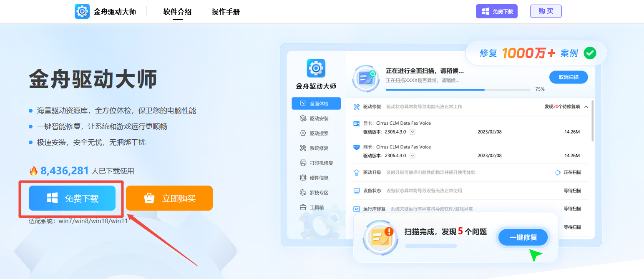Click the bullet 极速安装，安全无忧 line
This screenshot has height=279, width=644.
[91, 142]
